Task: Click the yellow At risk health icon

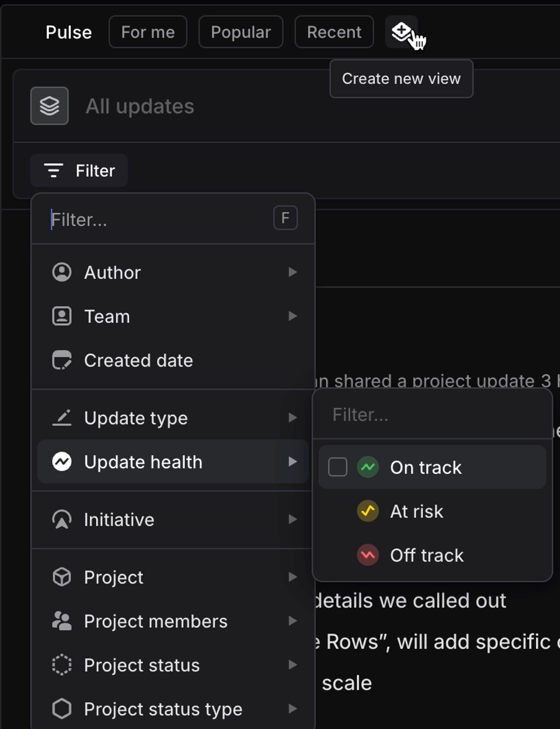Action: (368, 511)
